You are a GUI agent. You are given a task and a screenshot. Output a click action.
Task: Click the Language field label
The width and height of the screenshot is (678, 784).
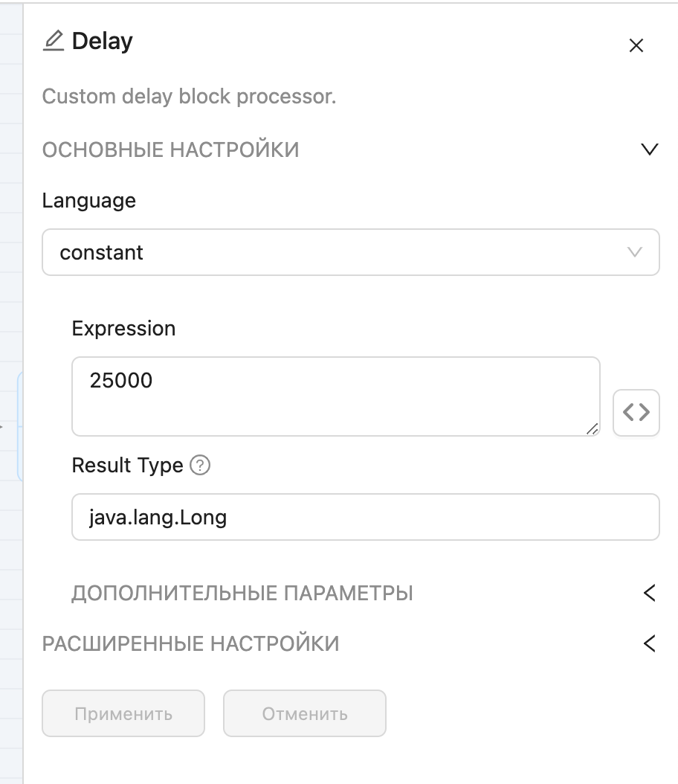pyautogui.click(x=88, y=200)
